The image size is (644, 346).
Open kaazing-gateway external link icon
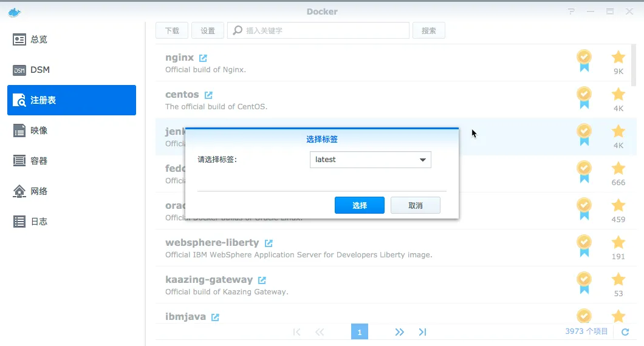click(262, 280)
